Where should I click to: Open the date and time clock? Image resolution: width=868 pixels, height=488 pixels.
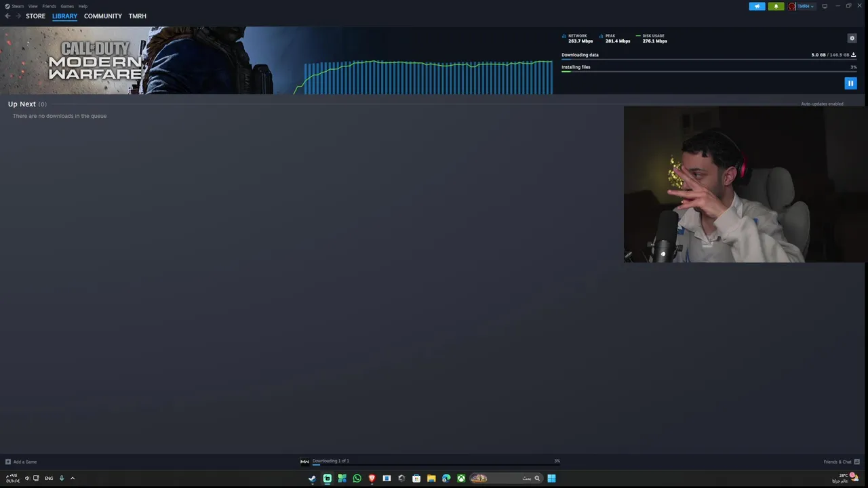[x=12, y=479]
